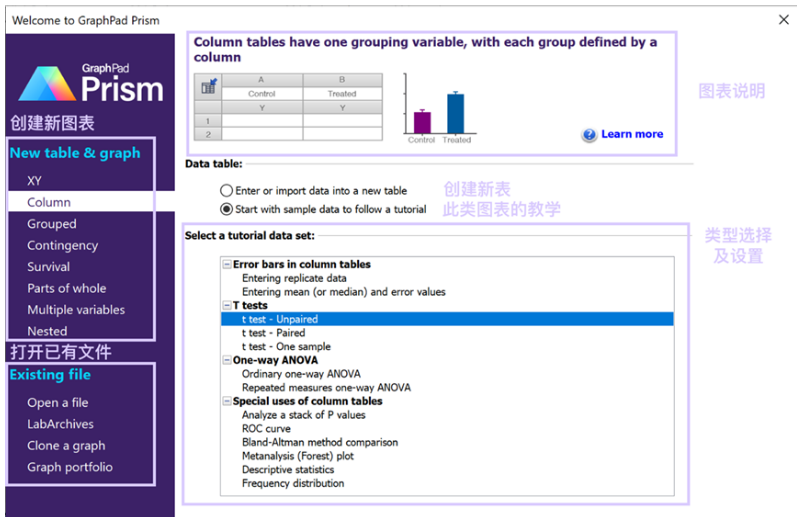The height and width of the screenshot is (517, 797).
Task: Click Error bars in column tables label
Action: coord(302,264)
